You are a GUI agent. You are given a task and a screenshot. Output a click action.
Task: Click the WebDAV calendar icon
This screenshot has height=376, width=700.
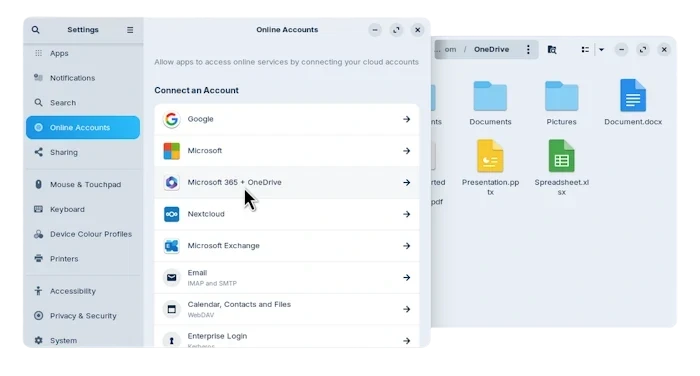171,309
